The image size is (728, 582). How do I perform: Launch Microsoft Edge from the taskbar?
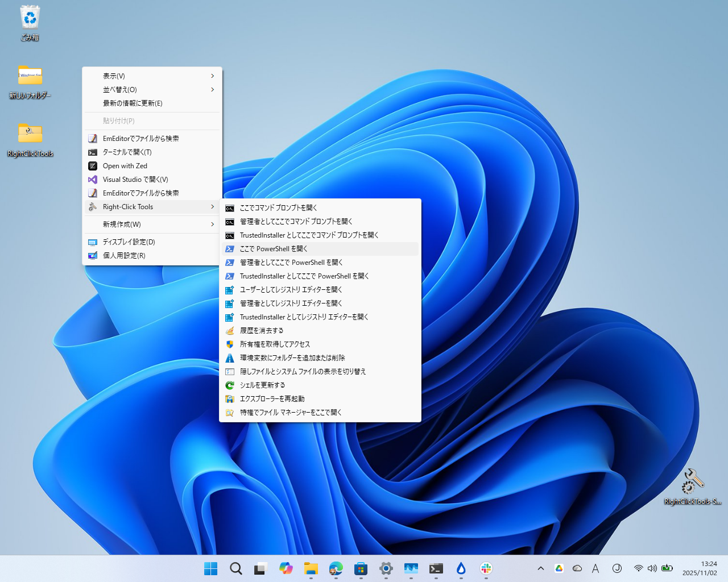336,568
